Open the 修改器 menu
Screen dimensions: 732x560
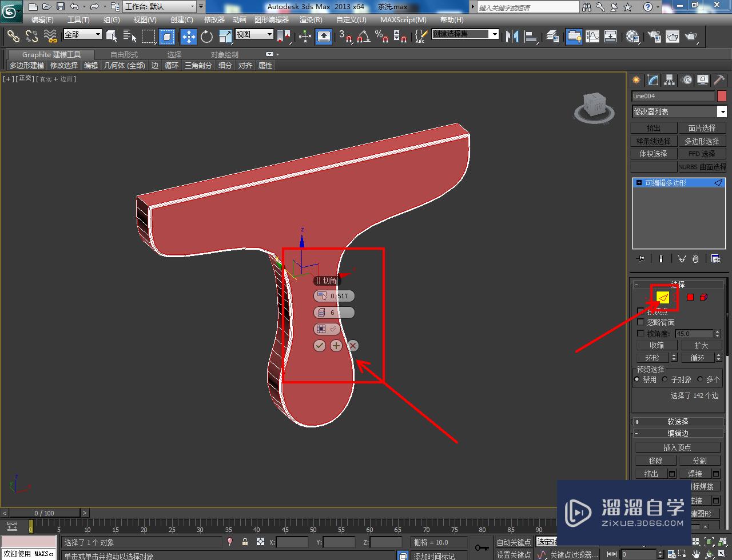coord(214,20)
